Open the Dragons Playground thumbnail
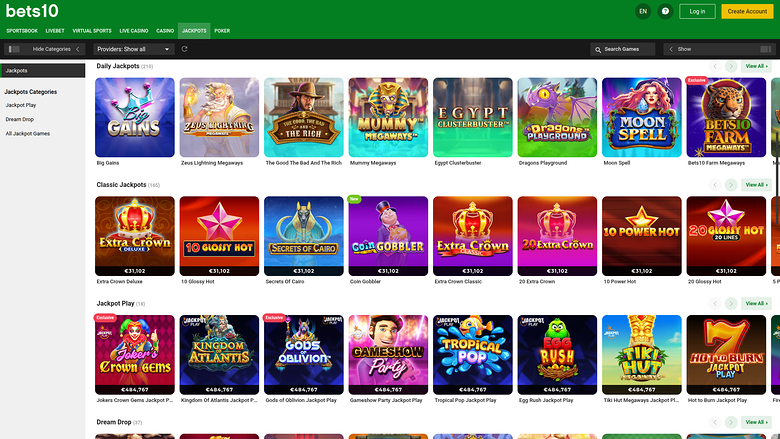This screenshot has height=439, width=780. tap(558, 117)
